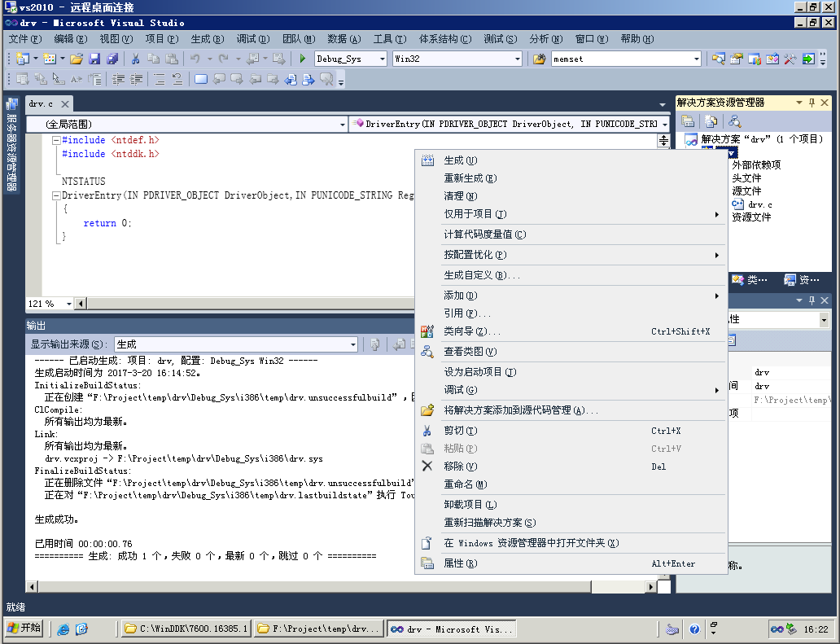Collapse the #include block outline
Screen dimensions: 840x644
tap(55, 140)
